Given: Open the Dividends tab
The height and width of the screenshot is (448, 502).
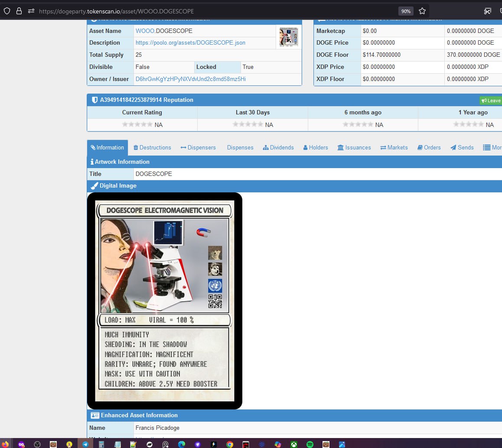Looking at the screenshot, I should (278, 147).
